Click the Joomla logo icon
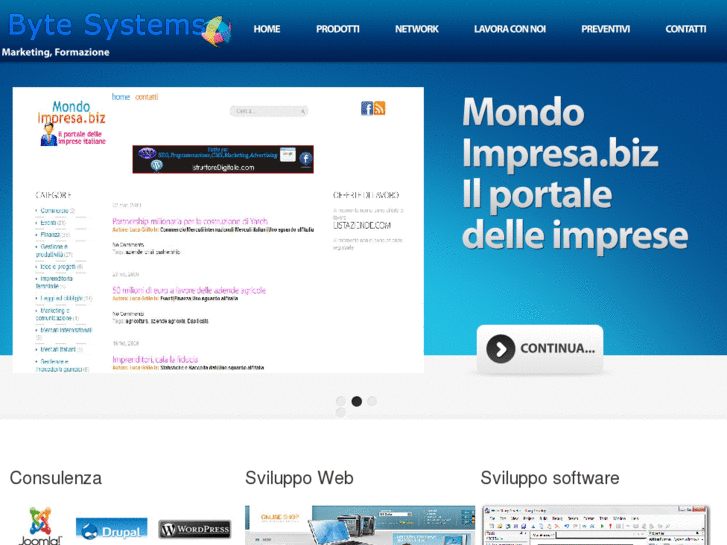 point(40,526)
